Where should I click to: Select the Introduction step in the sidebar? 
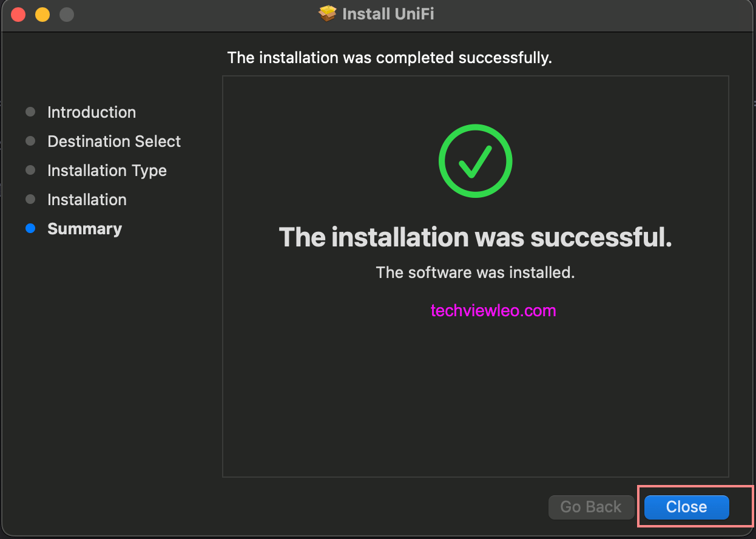(91, 112)
